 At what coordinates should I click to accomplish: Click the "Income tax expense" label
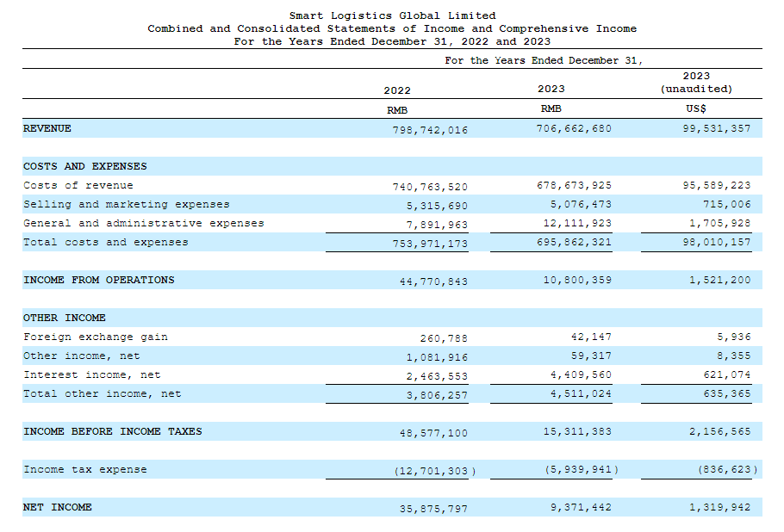pyautogui.click(x=85, y=469)
